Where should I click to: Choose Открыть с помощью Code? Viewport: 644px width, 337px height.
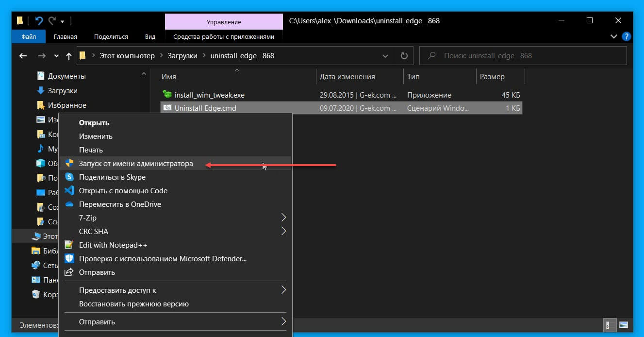coord(175,191)
